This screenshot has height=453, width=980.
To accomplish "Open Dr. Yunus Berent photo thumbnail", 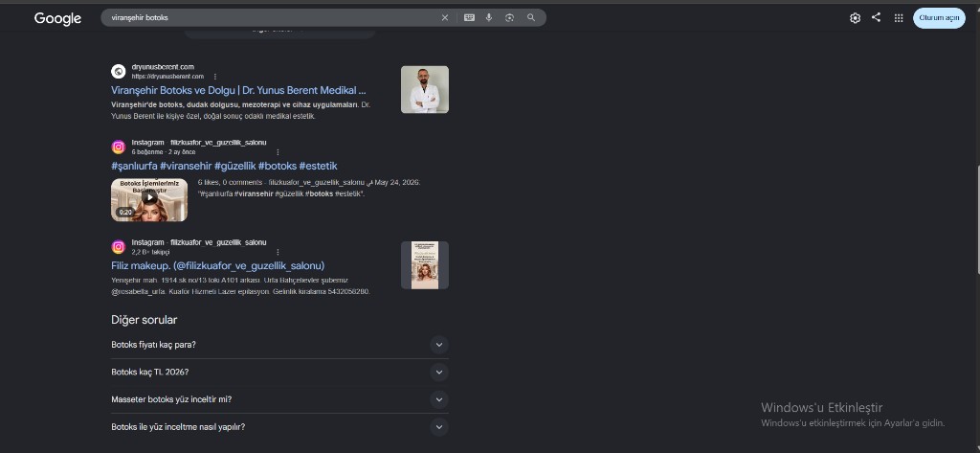I will tap(424, 89).
